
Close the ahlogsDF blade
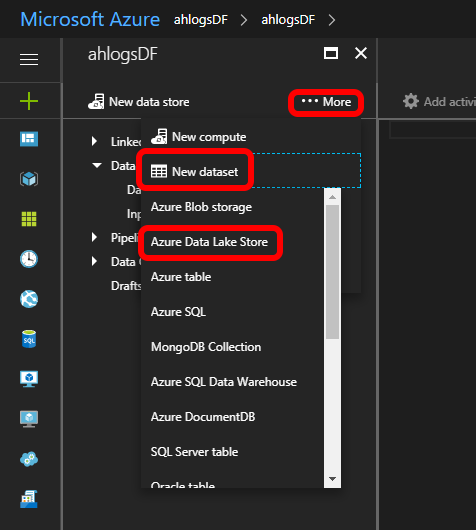pos(361,53)
